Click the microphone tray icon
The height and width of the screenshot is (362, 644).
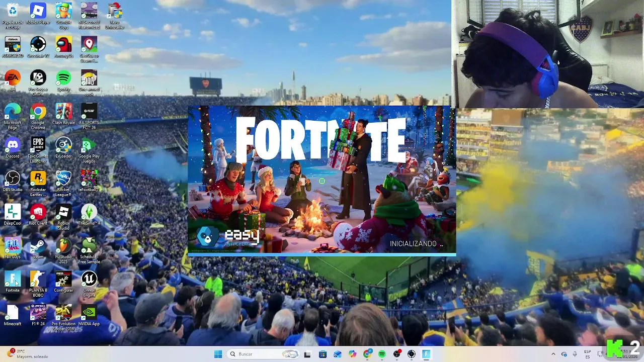pyautogui.click(x=575, y=354)
